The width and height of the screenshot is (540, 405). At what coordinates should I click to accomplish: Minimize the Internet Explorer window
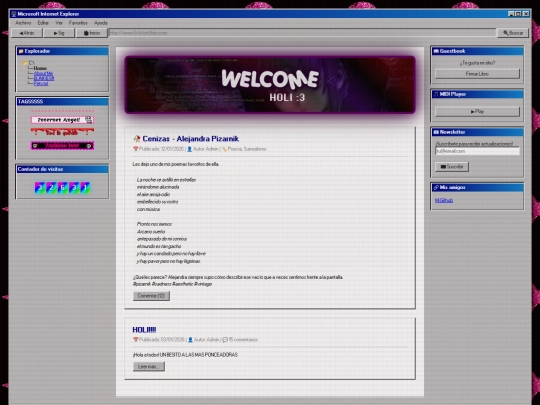pyautogui.click(x=511, y=14)
